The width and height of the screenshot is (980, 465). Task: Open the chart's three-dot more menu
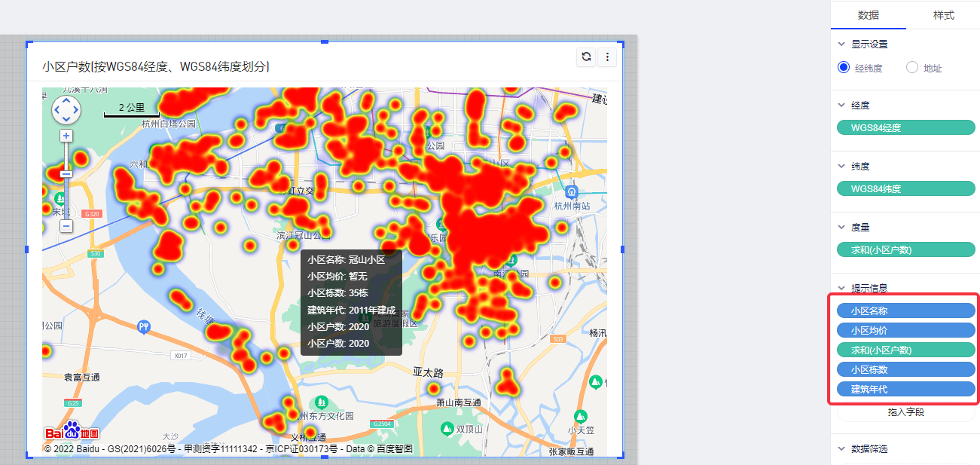click(607, 57)
